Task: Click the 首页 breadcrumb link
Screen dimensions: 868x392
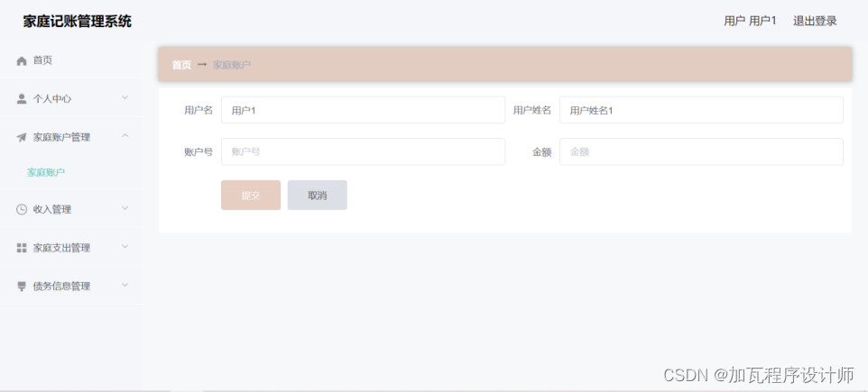Action: (x=181, y=65)
